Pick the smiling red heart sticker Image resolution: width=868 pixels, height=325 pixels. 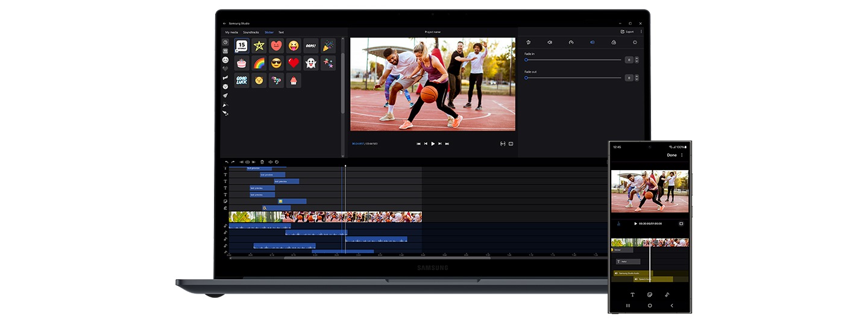pyautogui.click(x=276, y=46)
